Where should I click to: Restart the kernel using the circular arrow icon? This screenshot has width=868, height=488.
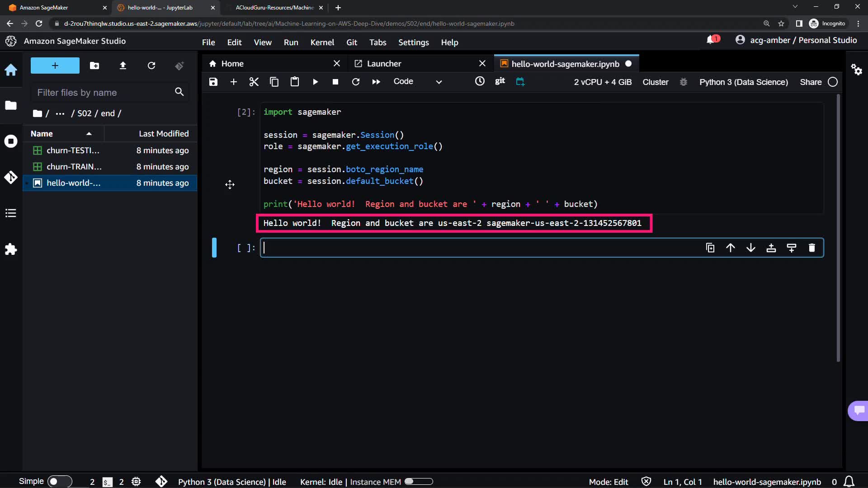point(356,82)
